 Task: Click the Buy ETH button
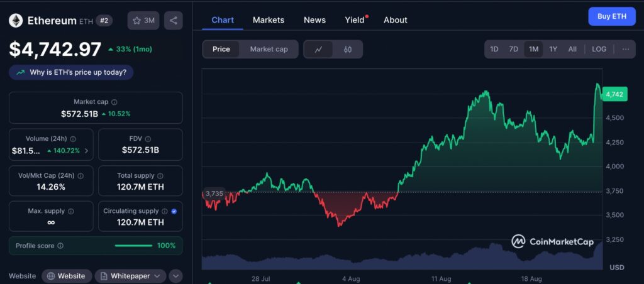tap(611, 17)
